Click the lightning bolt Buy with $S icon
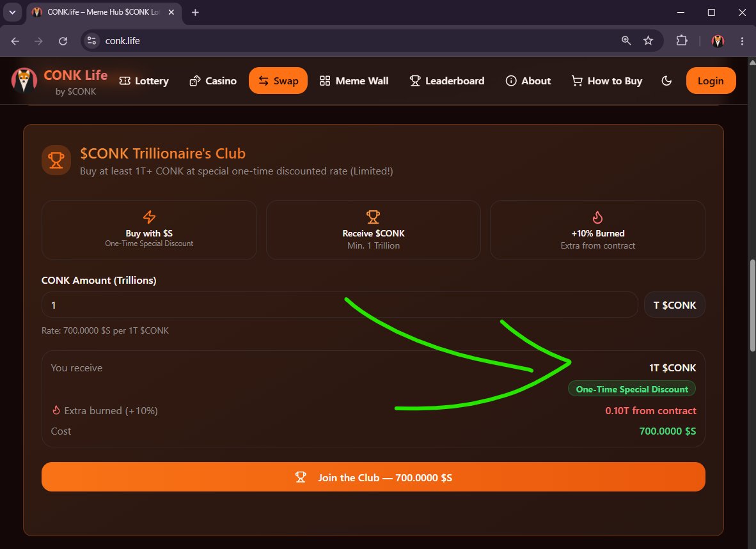The width and height of the screenshot is (756, 549). click(x=150, y=217)
